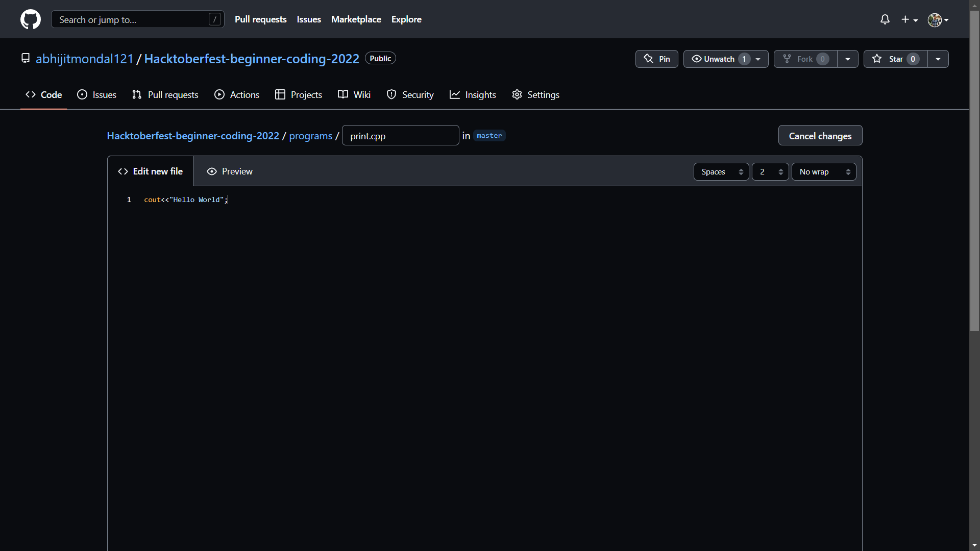Click Cancel changes button
Image resolution: width=980 pixels, height=551 pixels.
(x=820, y=136)
